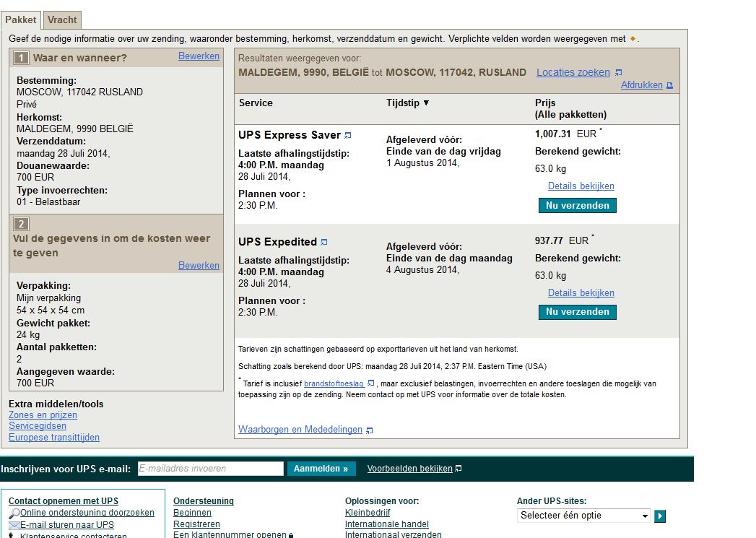The width and height of the screenshot is (756, 538).
Task: Open Zones en prijzen link
Action: tap(43, 415)
